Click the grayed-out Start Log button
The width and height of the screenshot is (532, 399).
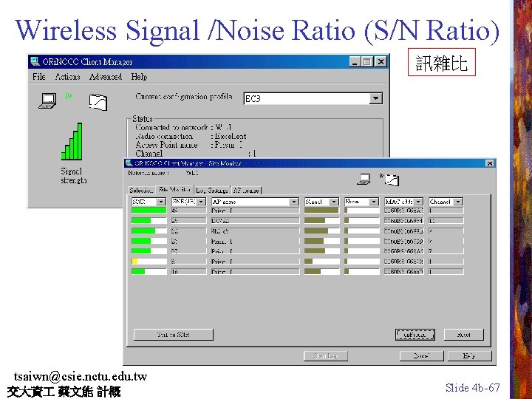pos(326,356)
